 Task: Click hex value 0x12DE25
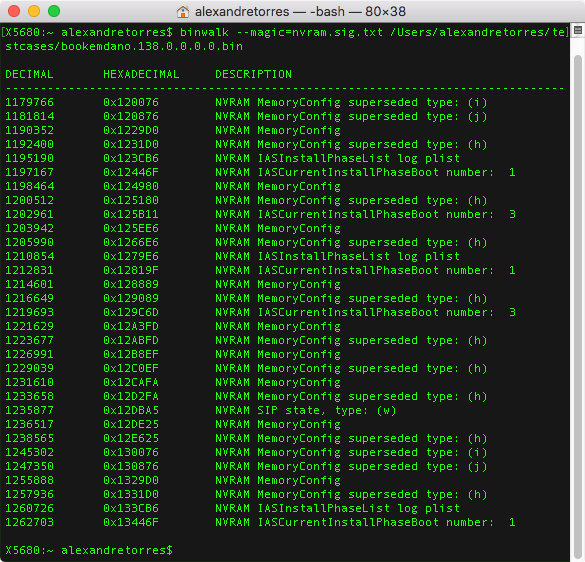[131, 424]
